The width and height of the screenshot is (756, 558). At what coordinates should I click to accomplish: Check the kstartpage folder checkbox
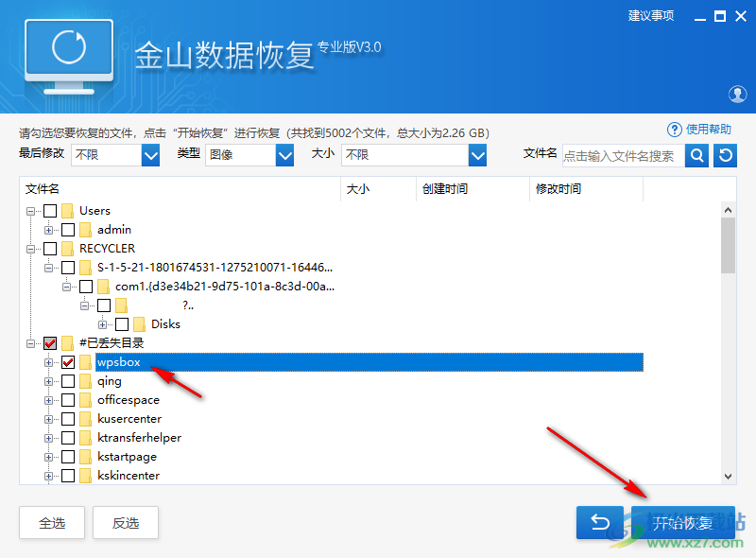[68, 457]
